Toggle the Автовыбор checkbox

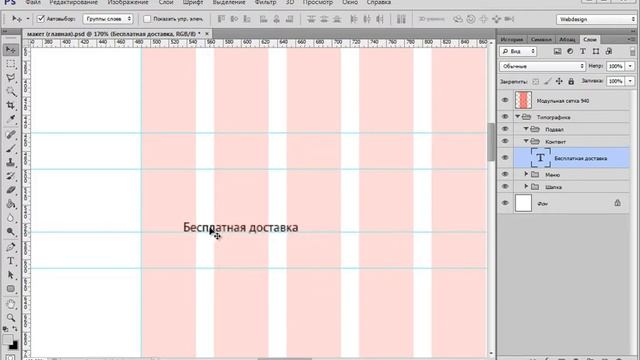coord(41,19)
